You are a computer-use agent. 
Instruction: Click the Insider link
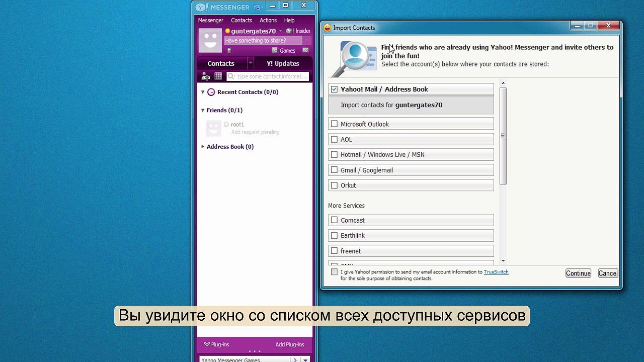point(303,31)
